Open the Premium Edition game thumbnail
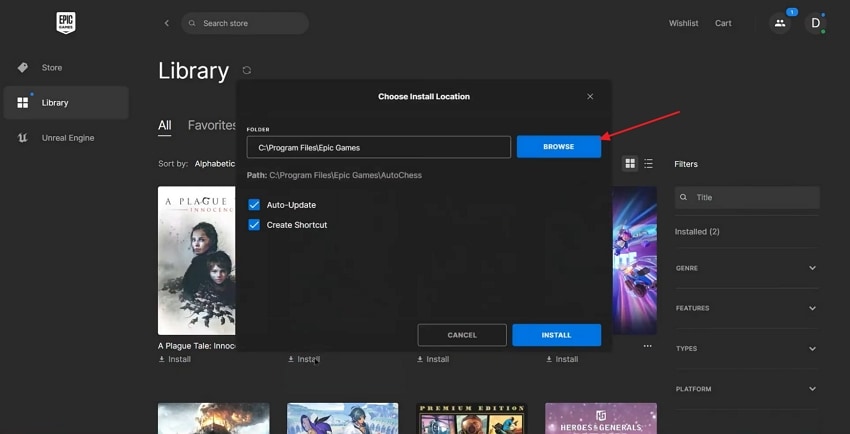 (x=472, y=418)
